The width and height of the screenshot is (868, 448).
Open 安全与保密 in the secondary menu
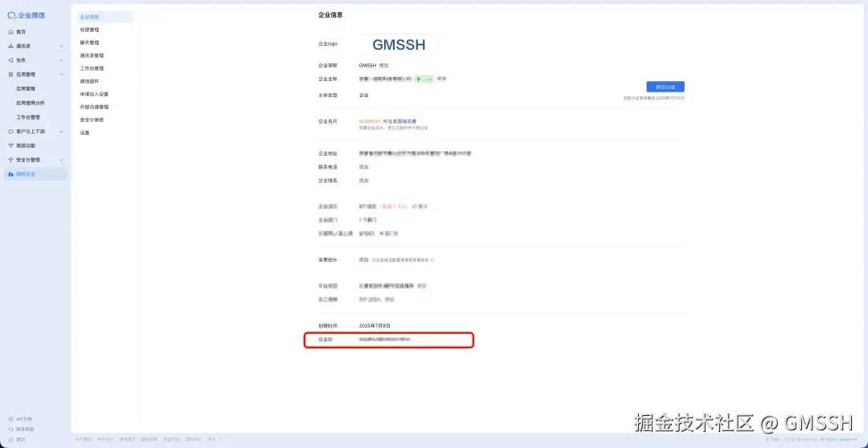(x=92, y=120)
